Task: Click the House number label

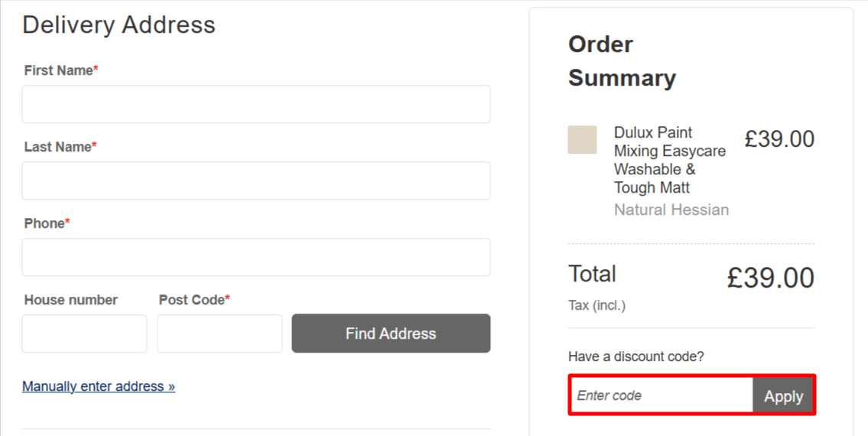Action: click(x=70, y=300)
